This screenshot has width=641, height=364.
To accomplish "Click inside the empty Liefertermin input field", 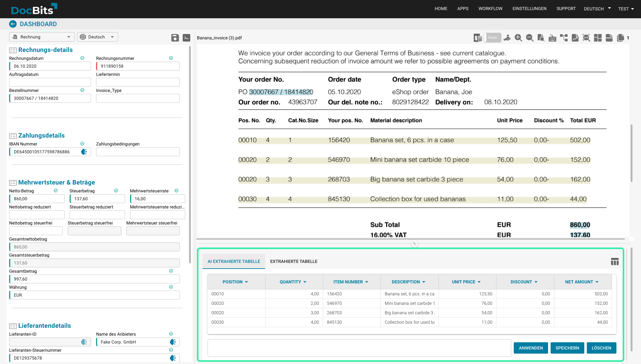I will (x=138, y=82).
